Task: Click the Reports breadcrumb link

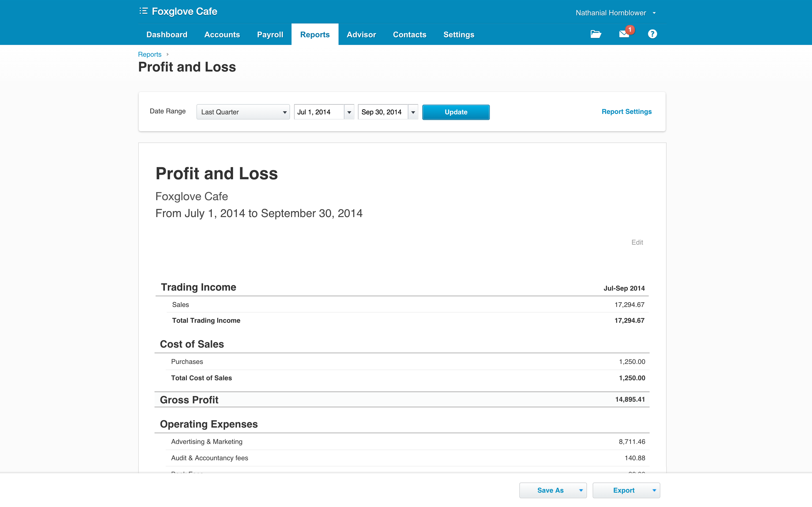Action: (150, 54)
